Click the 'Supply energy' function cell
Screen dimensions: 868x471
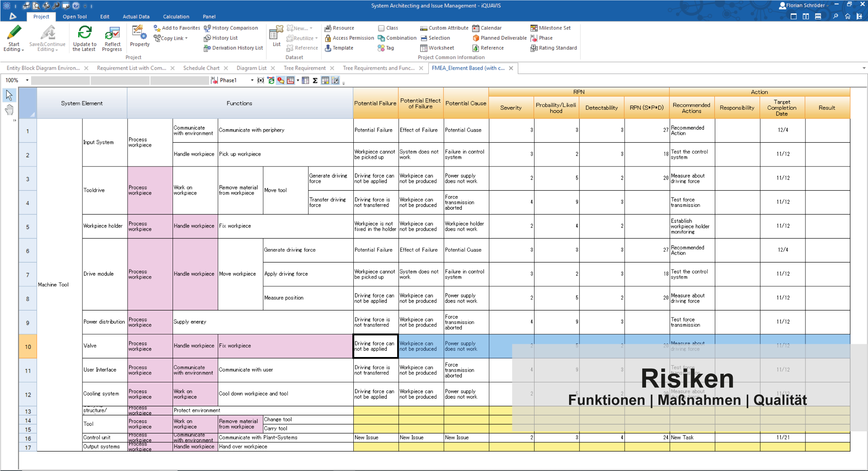click(x=263, y=322)
